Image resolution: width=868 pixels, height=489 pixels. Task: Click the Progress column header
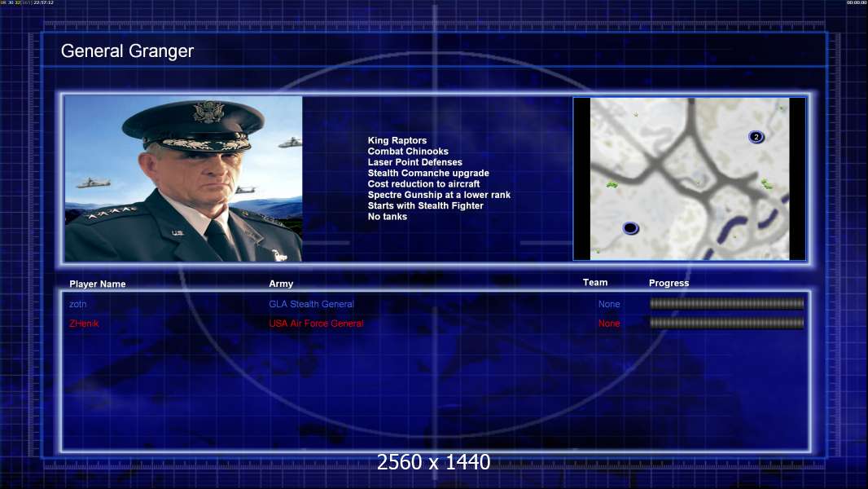[x=669, y=283]
